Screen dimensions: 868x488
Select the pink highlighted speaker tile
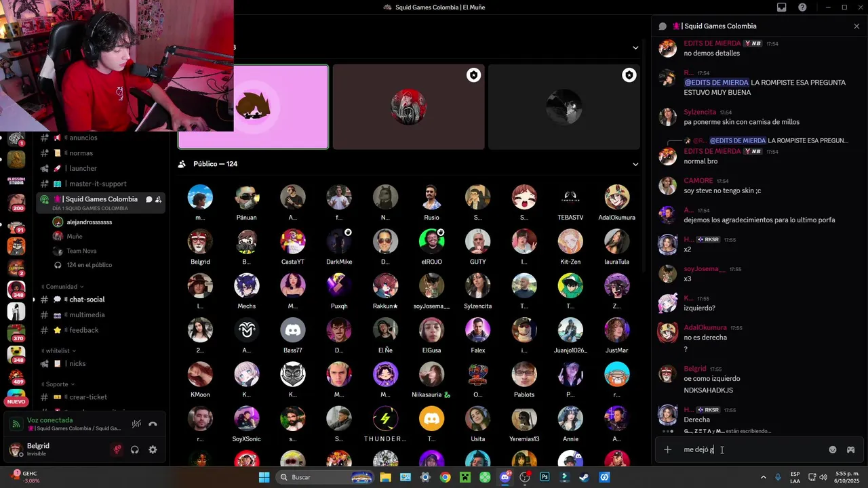tap(254, 106)
